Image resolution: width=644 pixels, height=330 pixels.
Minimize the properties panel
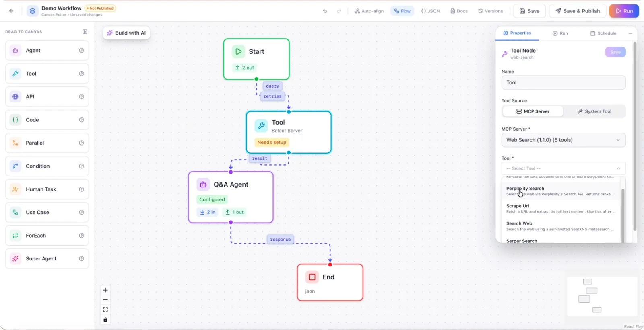click(630, 33)
